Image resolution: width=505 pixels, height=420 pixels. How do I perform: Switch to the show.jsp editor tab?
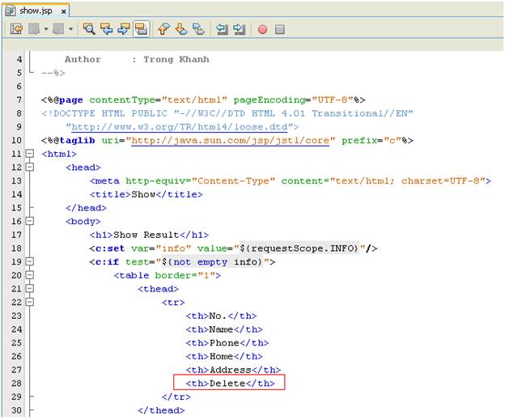36,11
